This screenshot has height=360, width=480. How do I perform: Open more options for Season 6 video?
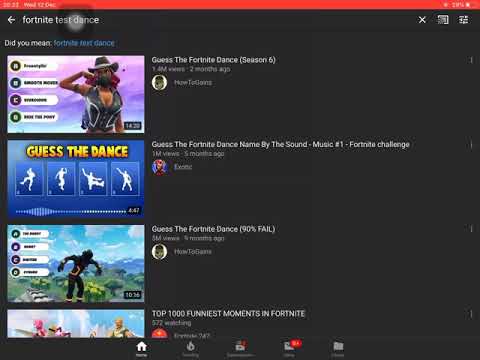pyautogui.click(x=471, y=60)
